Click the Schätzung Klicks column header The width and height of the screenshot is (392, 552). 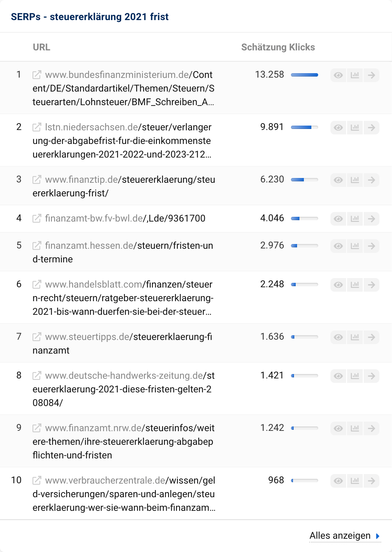point(278,47)
